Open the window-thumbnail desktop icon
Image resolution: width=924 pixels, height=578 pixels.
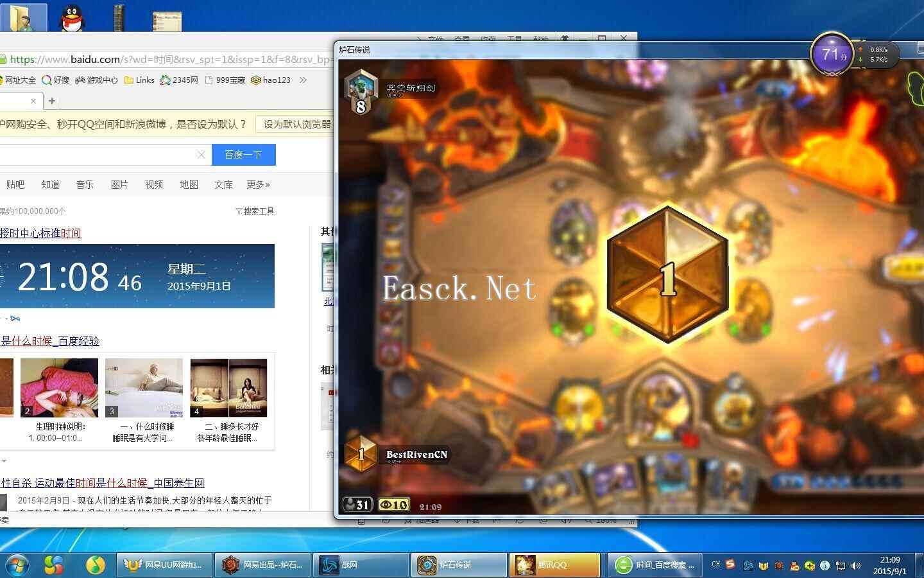167,21
